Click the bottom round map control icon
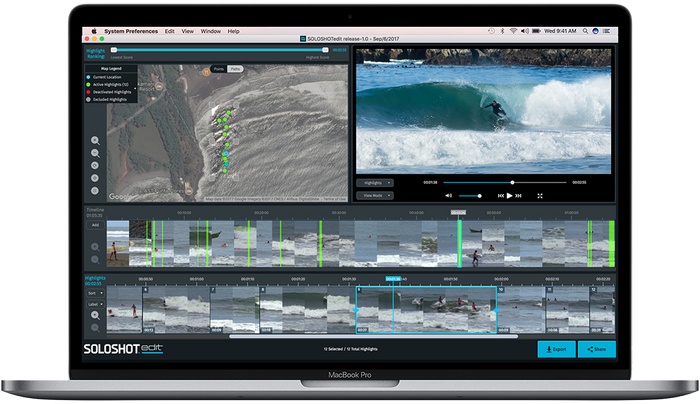The image size is (700, 404). (x=95, y=191)
